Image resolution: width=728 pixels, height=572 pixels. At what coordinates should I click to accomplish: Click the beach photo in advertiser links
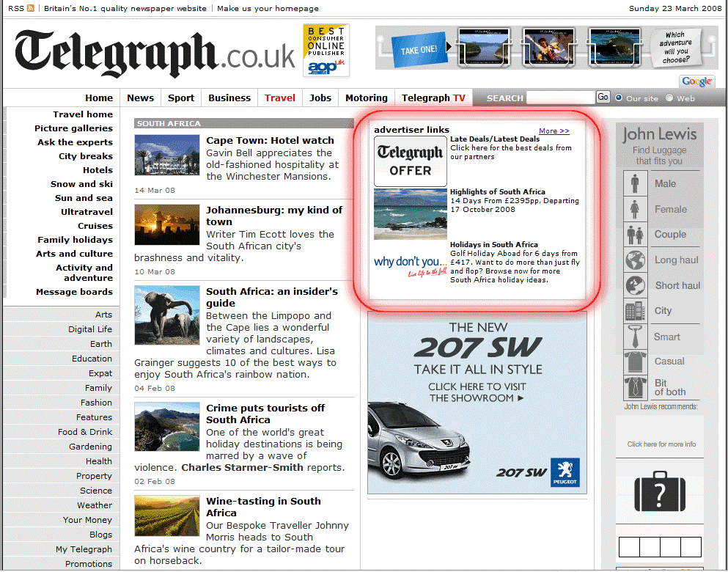(411, 214)
